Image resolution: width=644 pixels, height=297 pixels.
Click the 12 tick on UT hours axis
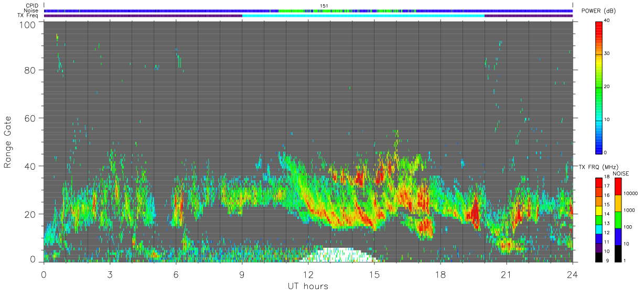point(308,273)
